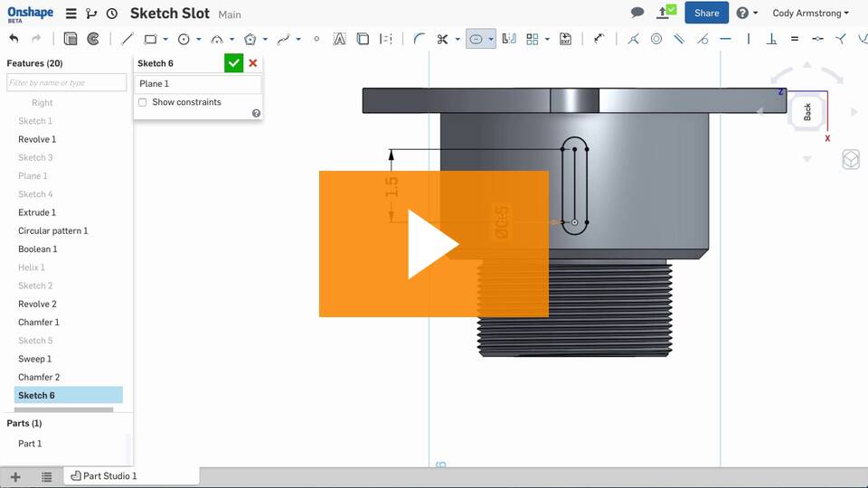
Task: Select Part 1 in Parts list
Action: [30, 444]
